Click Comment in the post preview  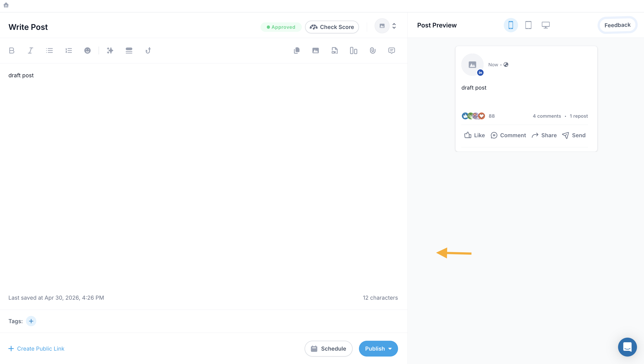(508, 135)
